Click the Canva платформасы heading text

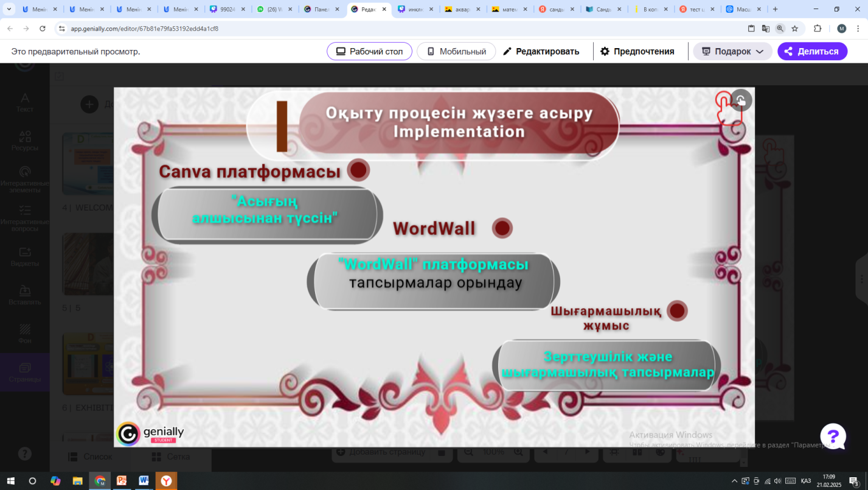[x=249, y=172]
